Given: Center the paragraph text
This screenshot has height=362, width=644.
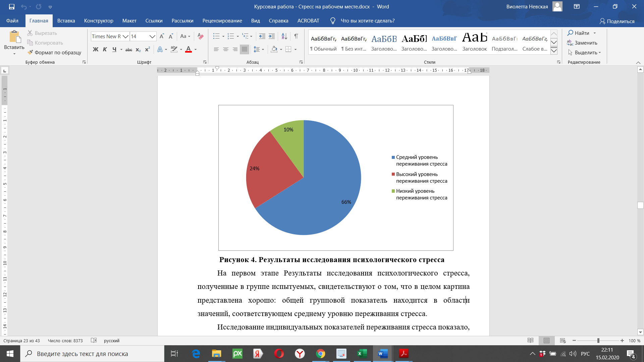Looking at the screenshot, I should click(226, 50).
